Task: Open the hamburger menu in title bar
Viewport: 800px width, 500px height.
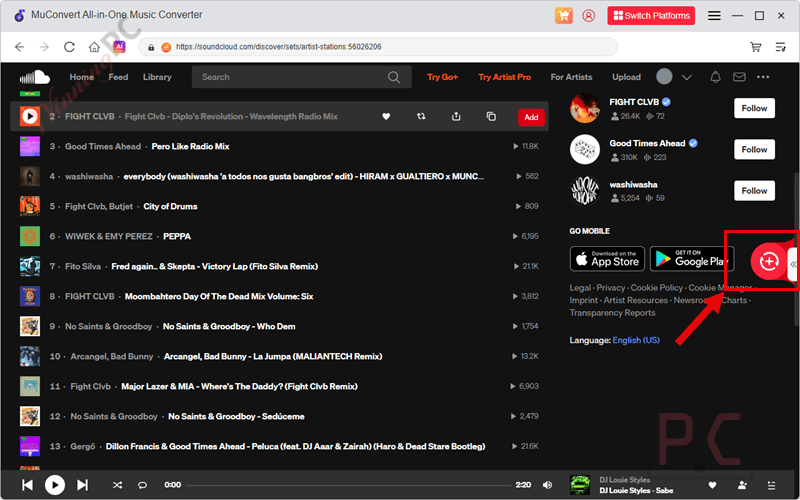Action: tap(714, 16)
